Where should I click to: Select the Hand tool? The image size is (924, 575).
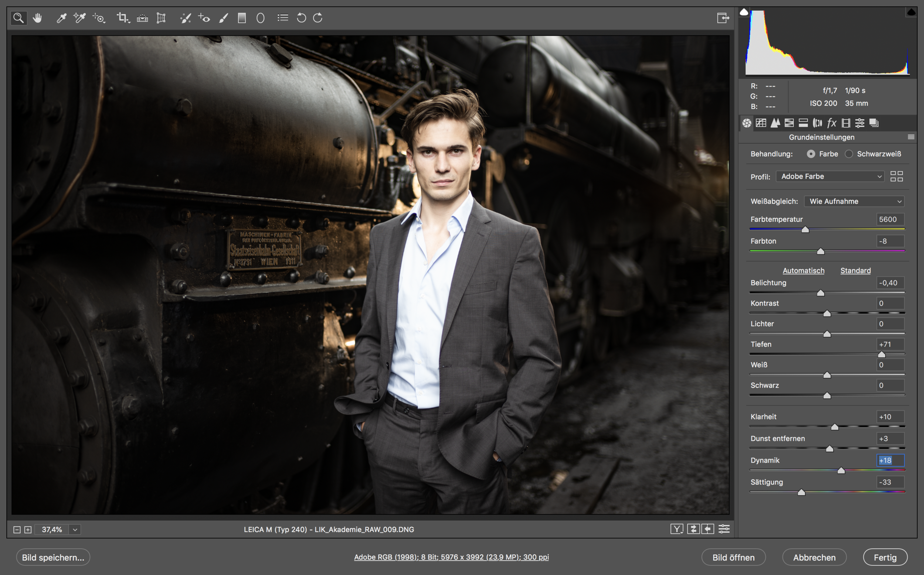(37, 18)
